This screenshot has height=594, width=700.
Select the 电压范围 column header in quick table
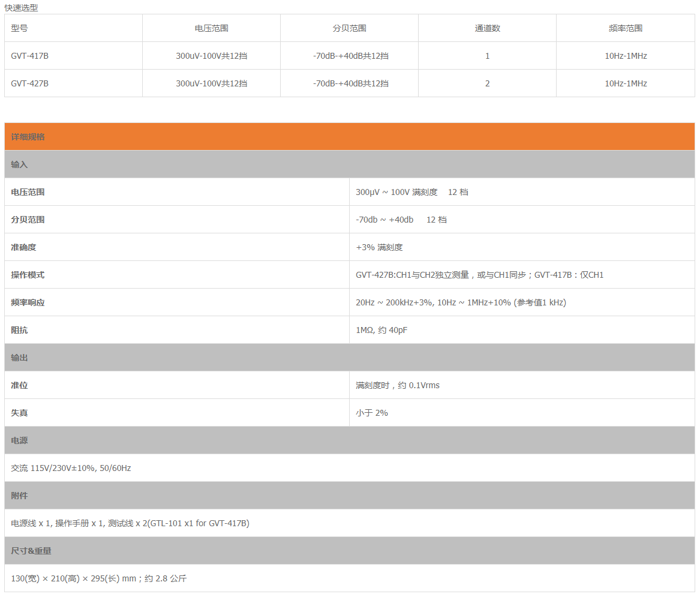211,28
